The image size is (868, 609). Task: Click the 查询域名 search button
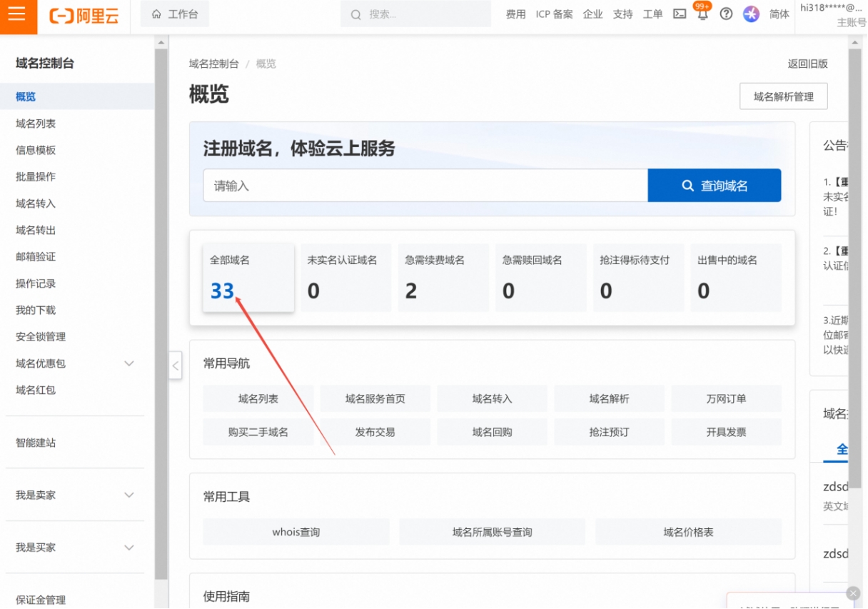tap(714, 186)
